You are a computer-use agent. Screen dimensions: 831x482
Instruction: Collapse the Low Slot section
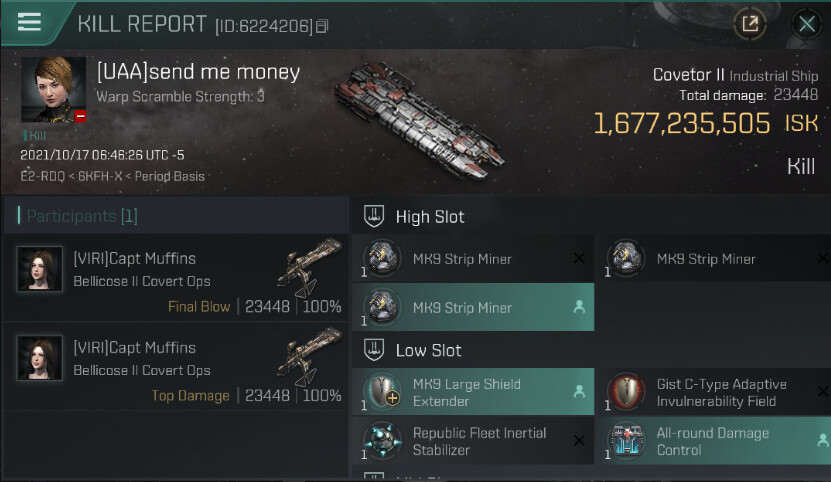[x=373, y=350]
